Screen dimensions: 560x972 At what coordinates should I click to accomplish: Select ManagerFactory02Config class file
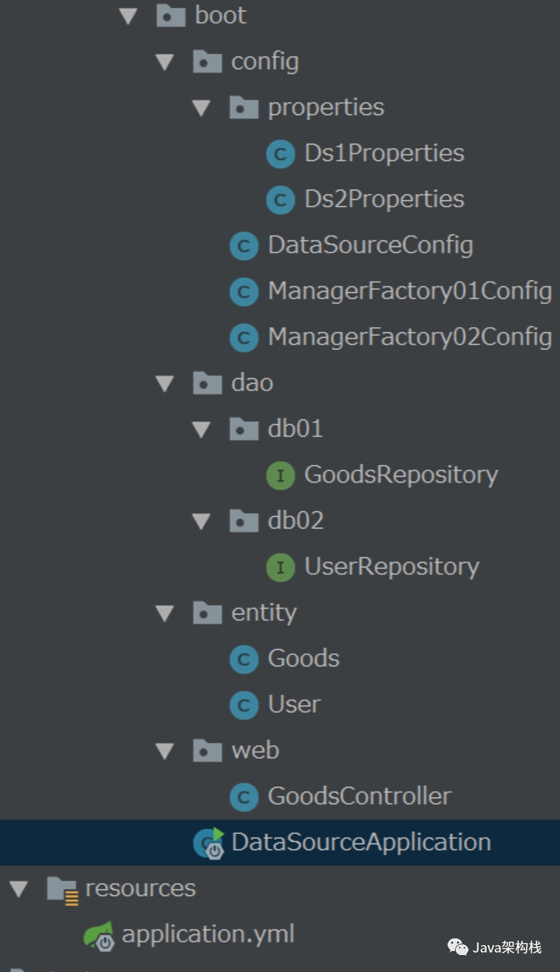pos(391,338)
